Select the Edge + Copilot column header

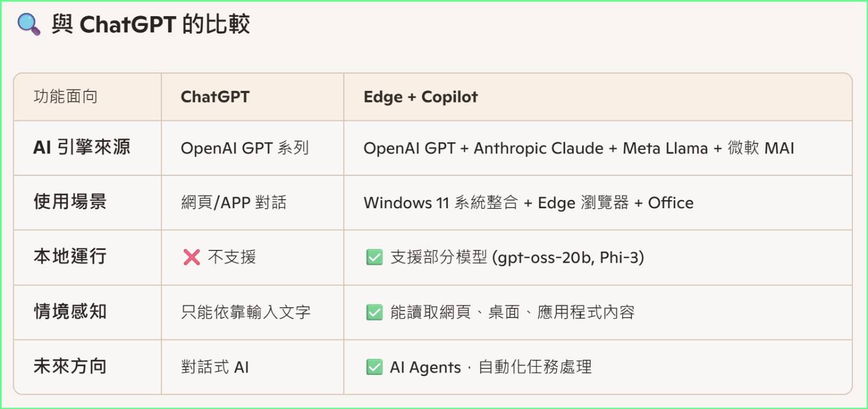pyautogui.click(x=420, y=97)
